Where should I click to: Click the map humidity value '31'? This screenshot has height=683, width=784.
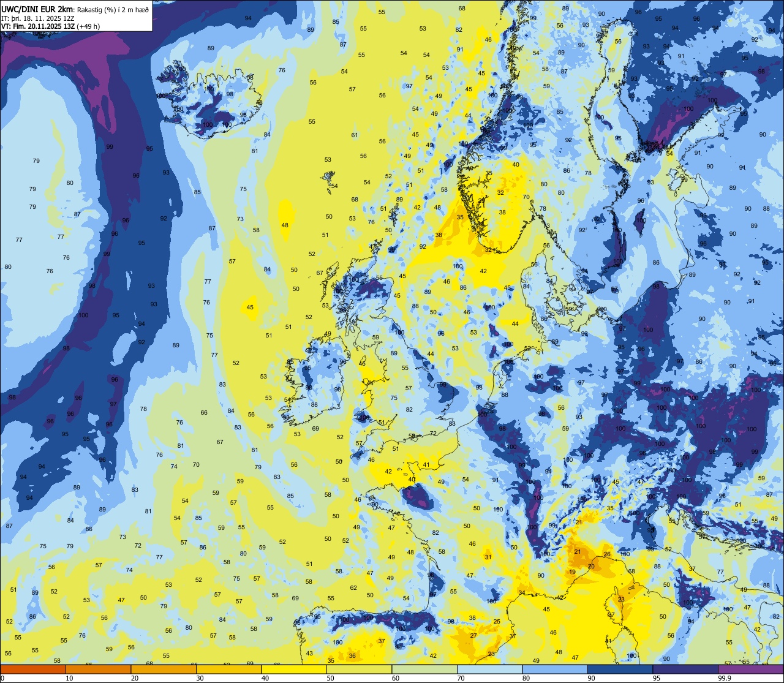click(x=488, y=557)
